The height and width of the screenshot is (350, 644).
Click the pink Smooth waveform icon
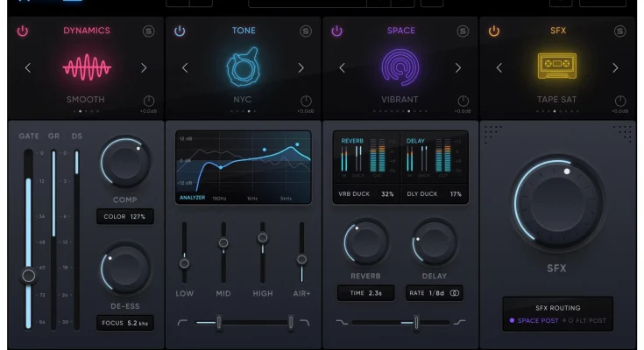[87, 67]
